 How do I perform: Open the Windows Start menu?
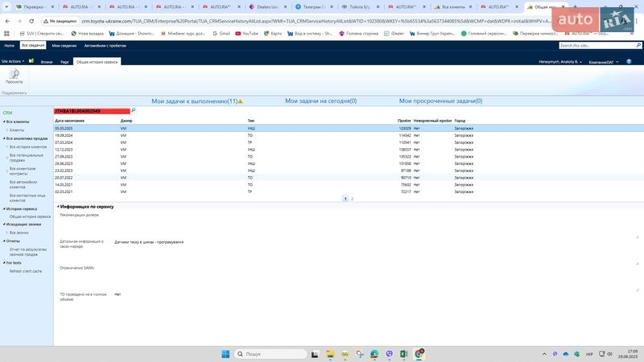[225, 354]
